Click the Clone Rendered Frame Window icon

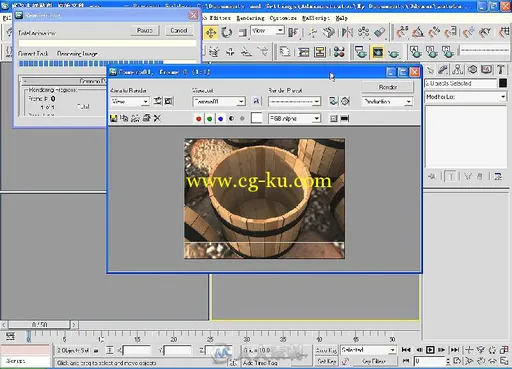point(135,118)
